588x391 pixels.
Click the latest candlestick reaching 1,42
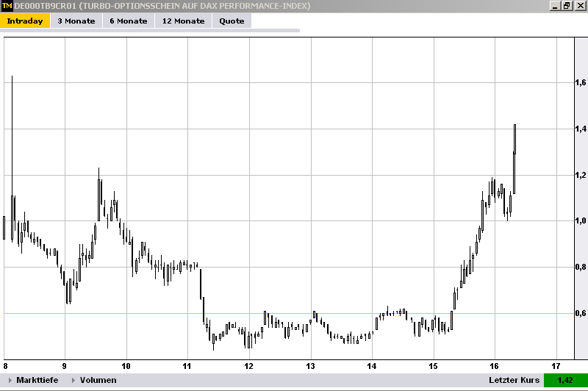click(x=514, y=139)
